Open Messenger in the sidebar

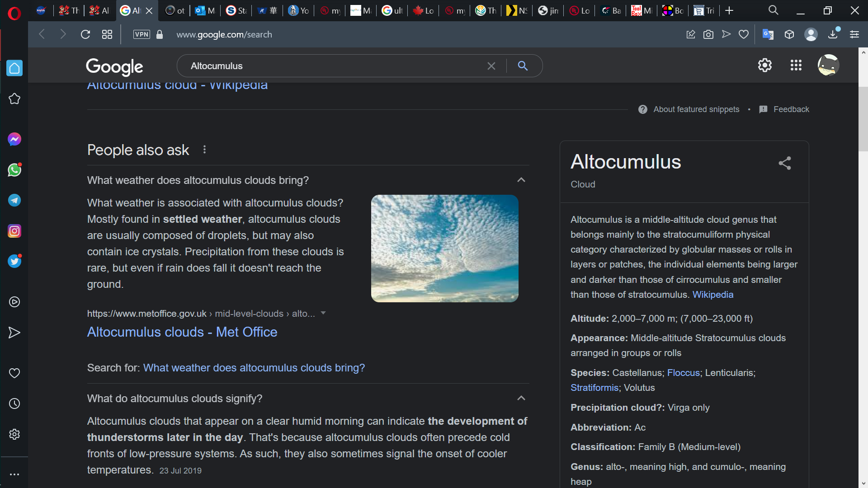(14, 139)
